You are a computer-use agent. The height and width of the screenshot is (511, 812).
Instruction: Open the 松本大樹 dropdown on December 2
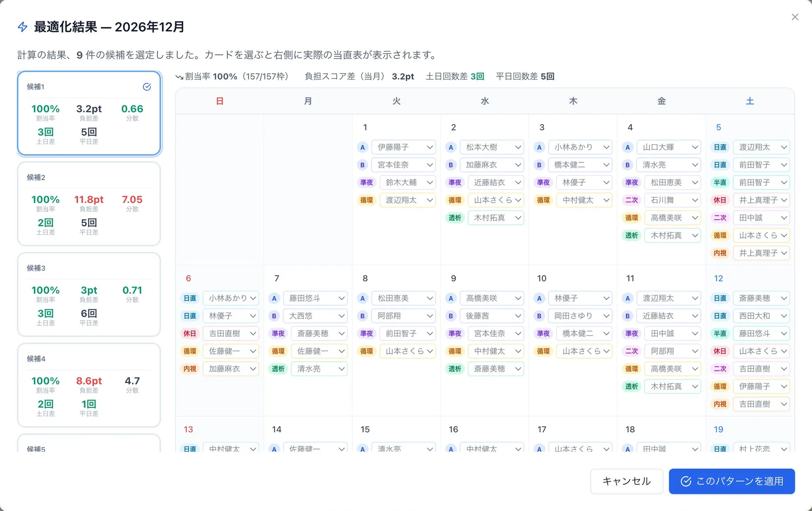[492, 147]
